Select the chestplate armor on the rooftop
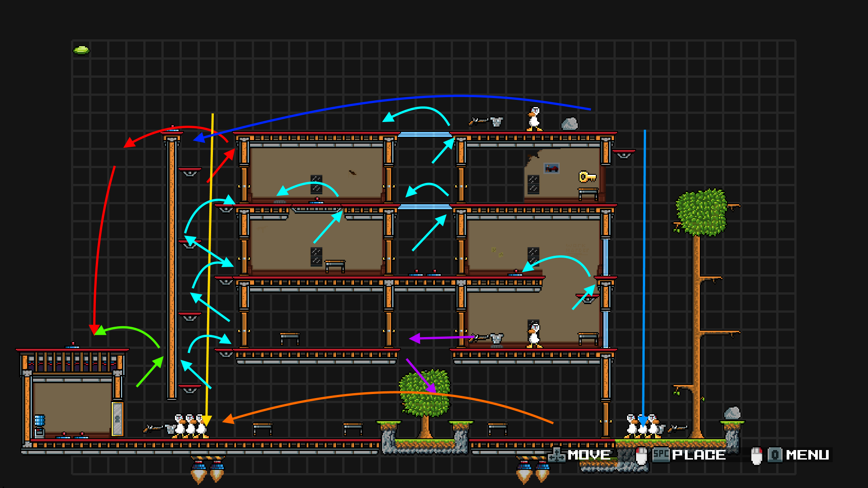The image size is (868, 488). tap(496, 122)
